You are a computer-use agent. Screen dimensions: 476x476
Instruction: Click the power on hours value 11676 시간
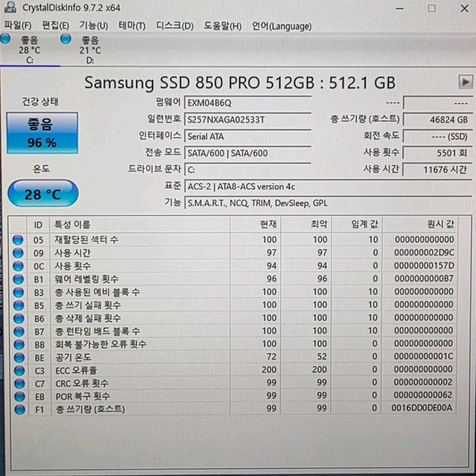tap(437, 169)
